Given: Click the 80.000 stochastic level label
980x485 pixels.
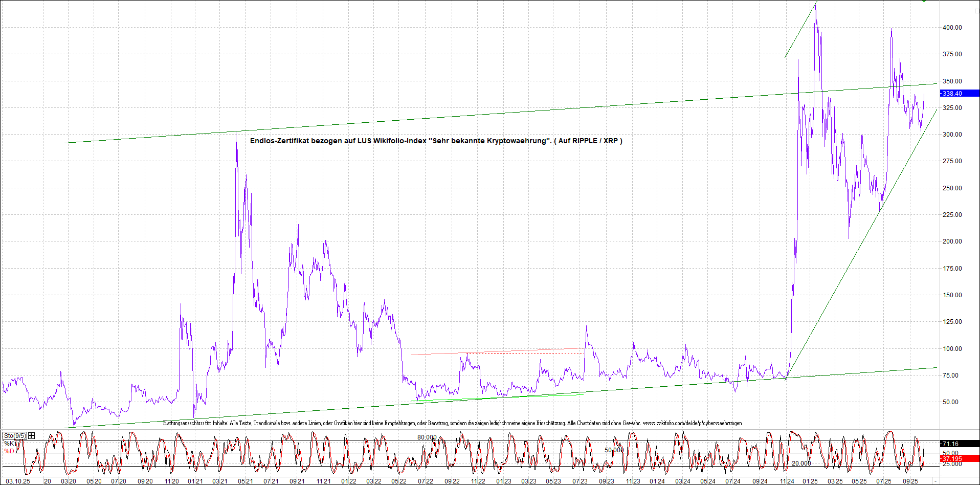Looking at the screenshot, I should coord(427,437).
